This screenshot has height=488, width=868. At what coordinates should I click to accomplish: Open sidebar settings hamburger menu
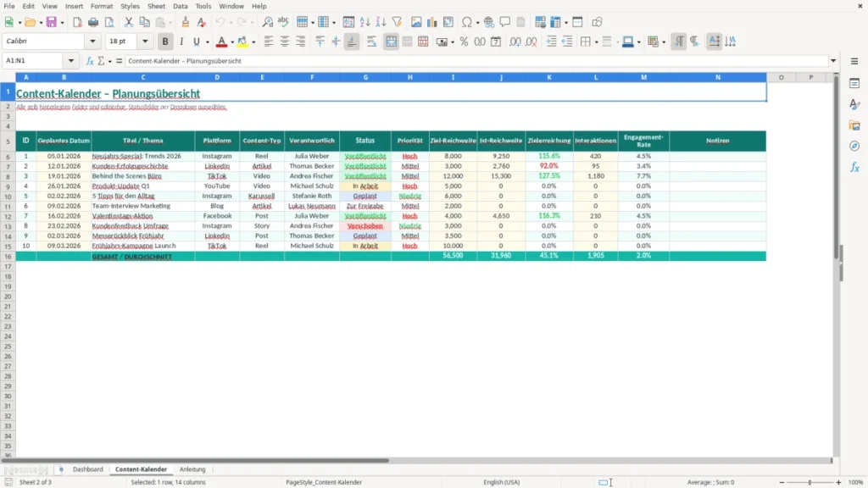(x=854, y=61)
